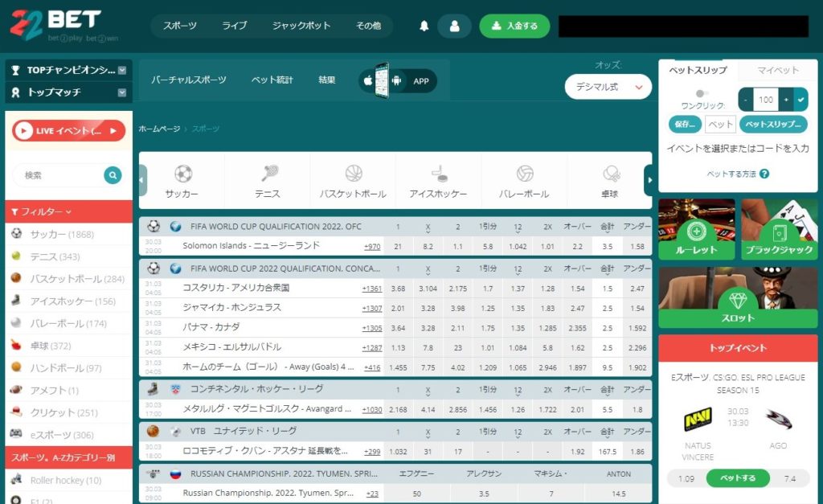Click Russian flag icon beside Russian Championship

[x=175, y=473]
